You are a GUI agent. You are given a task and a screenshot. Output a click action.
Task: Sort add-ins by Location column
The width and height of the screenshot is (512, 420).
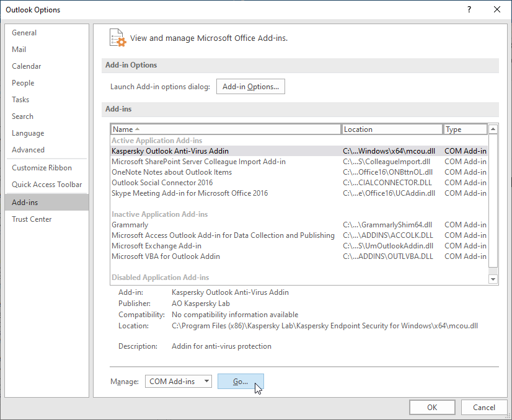click(392, 129)
